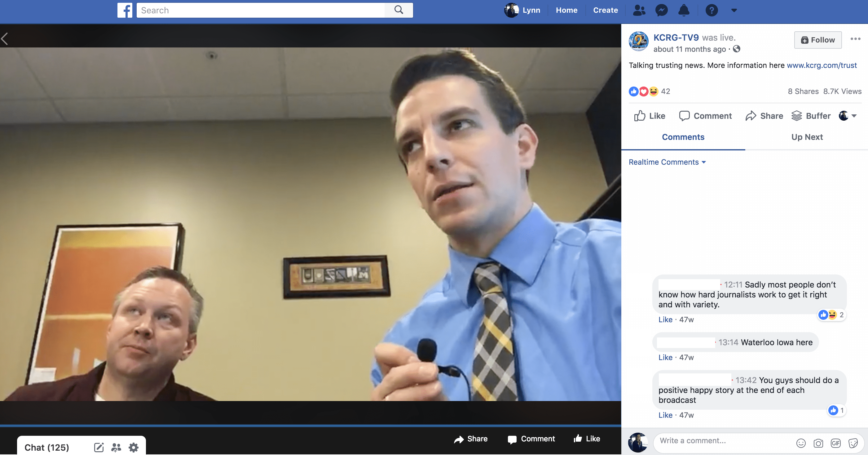The height and width of the screenshot is (455, 868).
Task: Click the search magnifier button
Action: click(399, 10)
